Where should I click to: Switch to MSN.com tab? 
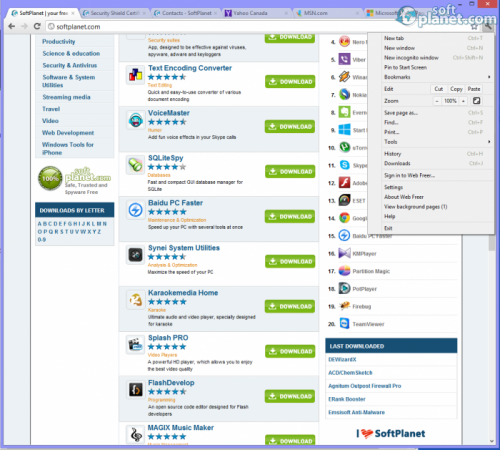click(x=327, y=13)
